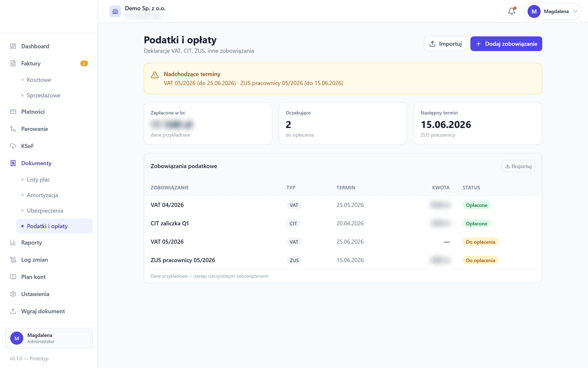Expand the Magdalena user menu chevron
588x368 pixels.
pos(575,11)
